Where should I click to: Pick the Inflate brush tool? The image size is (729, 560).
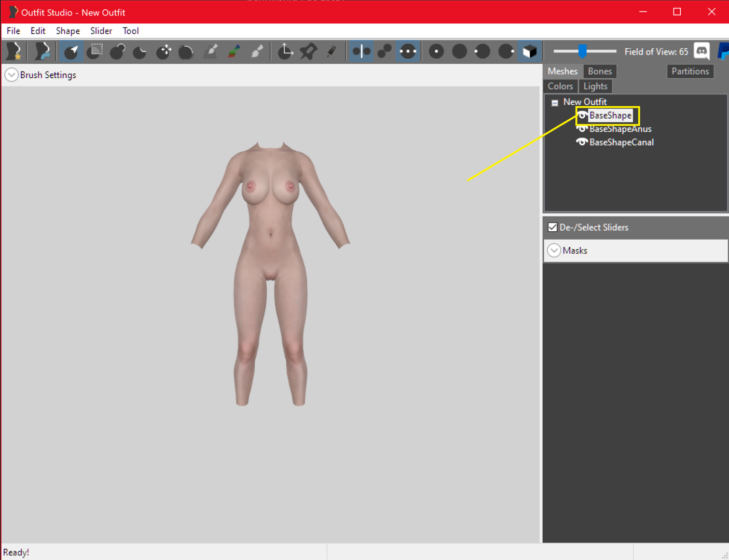pos(118,51)
